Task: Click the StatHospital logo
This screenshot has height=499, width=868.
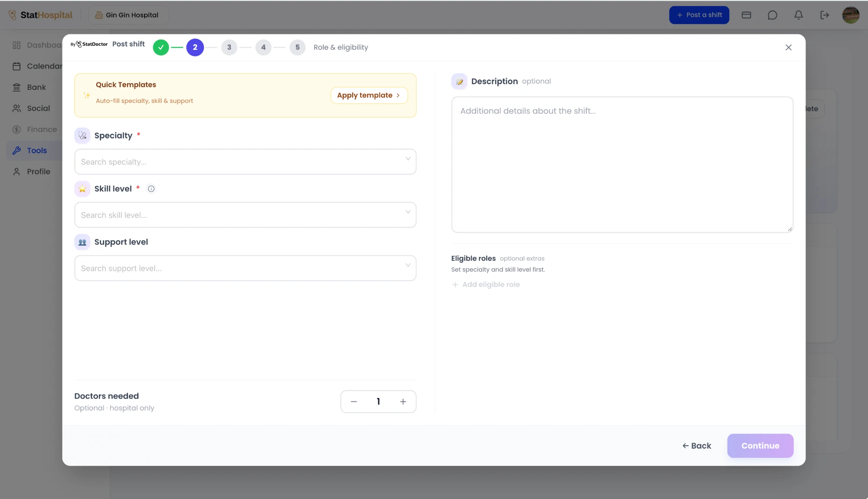Action: click(x=40, y=15)
